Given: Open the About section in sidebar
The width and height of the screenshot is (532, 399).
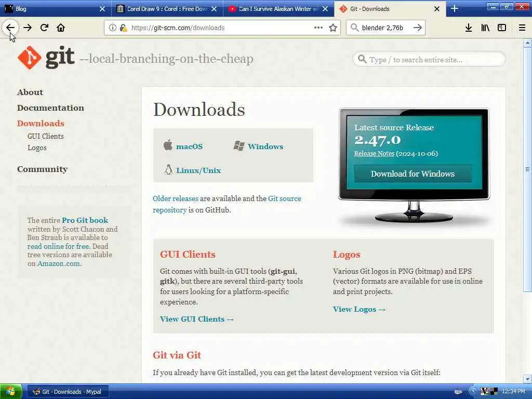Looking at the screenshot, I should pos(30,92).
